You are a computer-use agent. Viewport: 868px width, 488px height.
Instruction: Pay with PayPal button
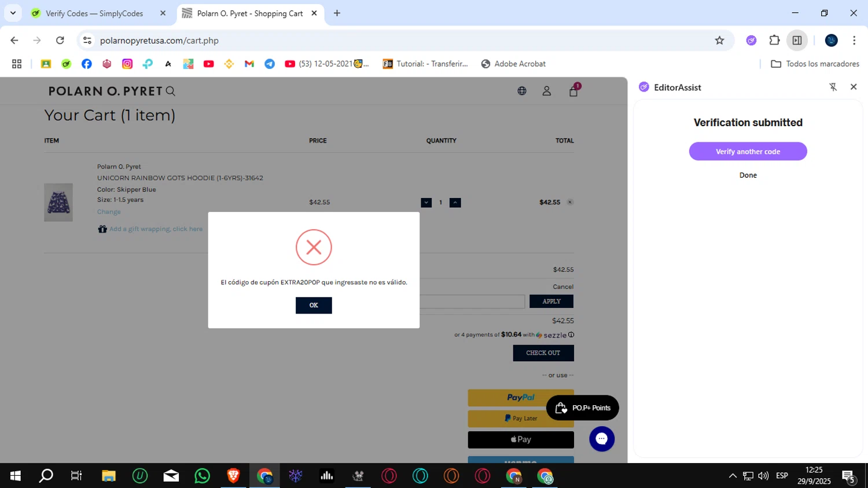click(521, 398)
